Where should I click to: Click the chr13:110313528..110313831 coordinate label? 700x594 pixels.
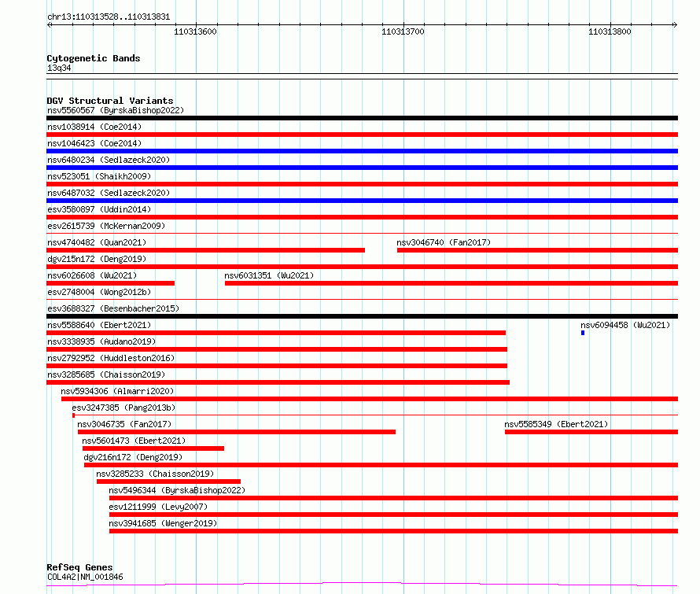click(109, 17)
